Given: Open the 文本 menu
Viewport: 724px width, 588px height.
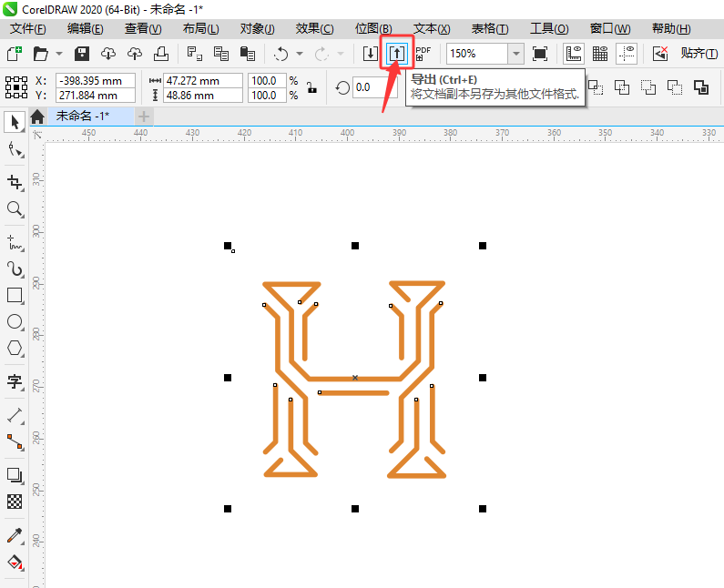Looking at the screenshot, I should click(432, 28).
